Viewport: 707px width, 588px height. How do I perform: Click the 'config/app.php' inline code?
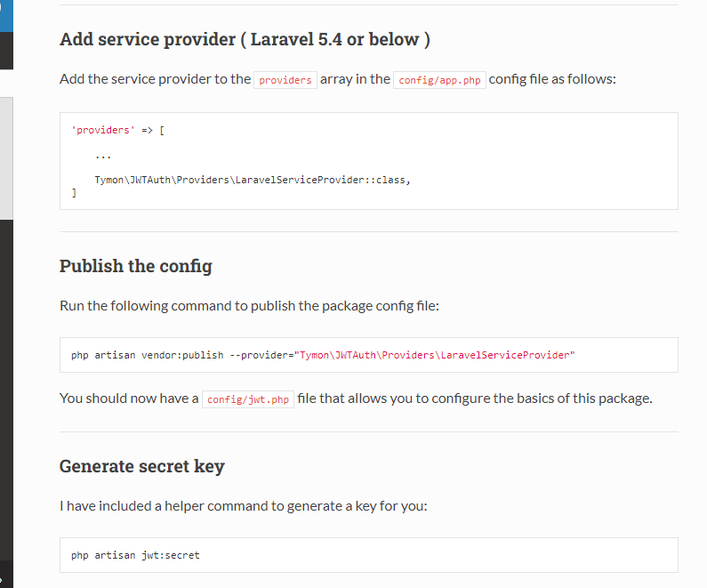[439, 80]
